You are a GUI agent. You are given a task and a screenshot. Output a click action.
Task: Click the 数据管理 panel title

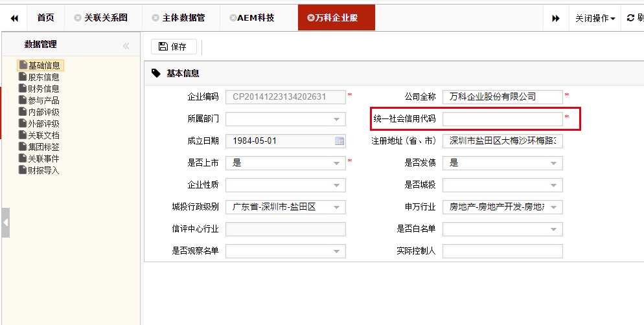tap(40, 44)
